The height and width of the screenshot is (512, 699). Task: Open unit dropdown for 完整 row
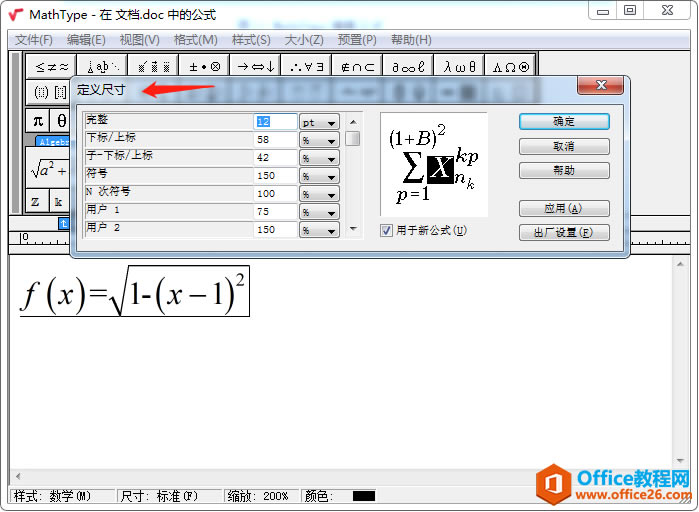[x=319, y=122]
